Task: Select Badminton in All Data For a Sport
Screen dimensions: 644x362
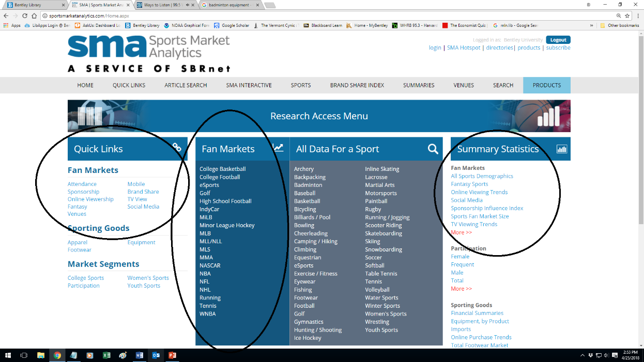Action: click(x=308, y=185)
